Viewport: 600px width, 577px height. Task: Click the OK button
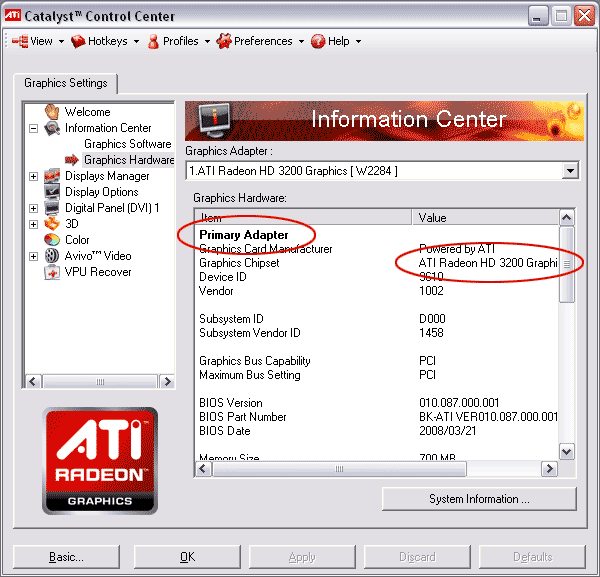tap(187, 557)
